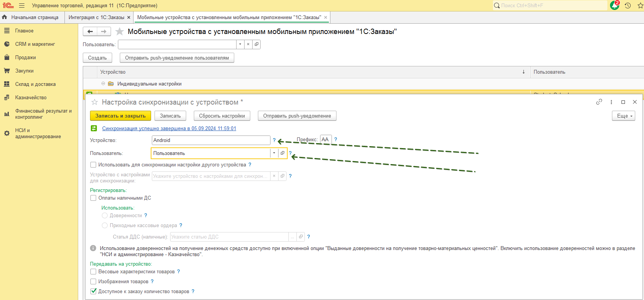This screenshot has height=300, width=644.
Task: Close the Интеграция с 1С:Заказы tab
Action: (129, 18)
